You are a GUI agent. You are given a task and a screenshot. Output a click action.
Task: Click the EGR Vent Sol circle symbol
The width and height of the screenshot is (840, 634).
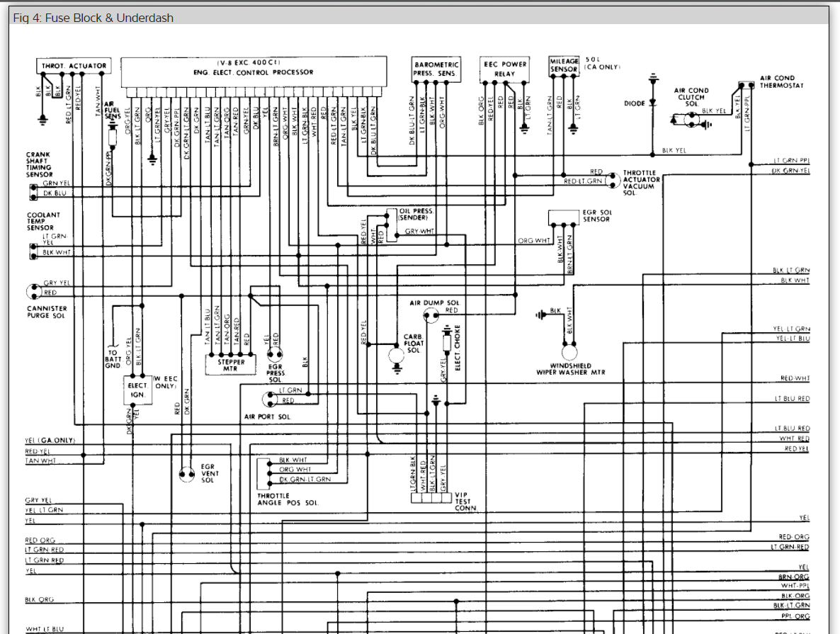click(x=186, y=475)
